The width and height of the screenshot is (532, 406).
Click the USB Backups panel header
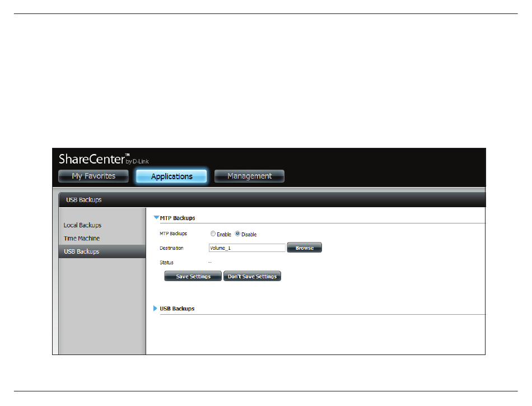(x=272, y=200)
